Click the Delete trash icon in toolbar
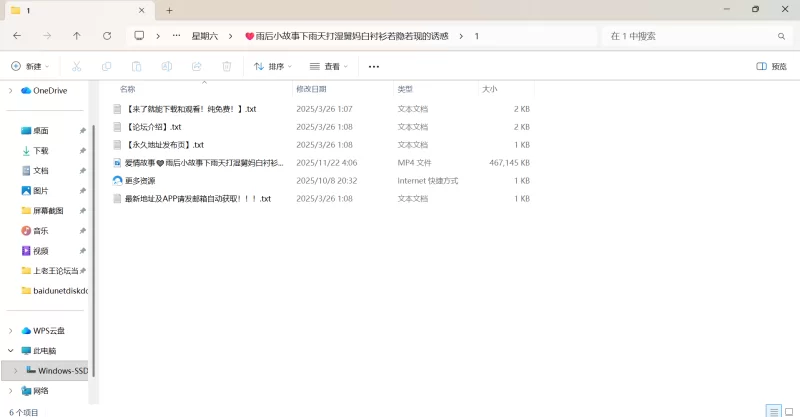The height and width of the screenshot is (417, 800). (227, 66)
